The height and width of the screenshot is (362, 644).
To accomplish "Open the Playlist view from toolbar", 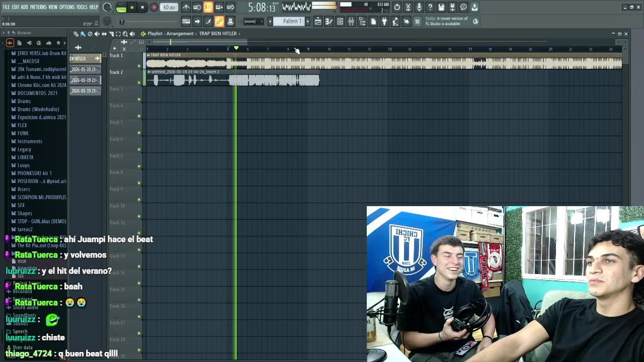I will [318, 21].
